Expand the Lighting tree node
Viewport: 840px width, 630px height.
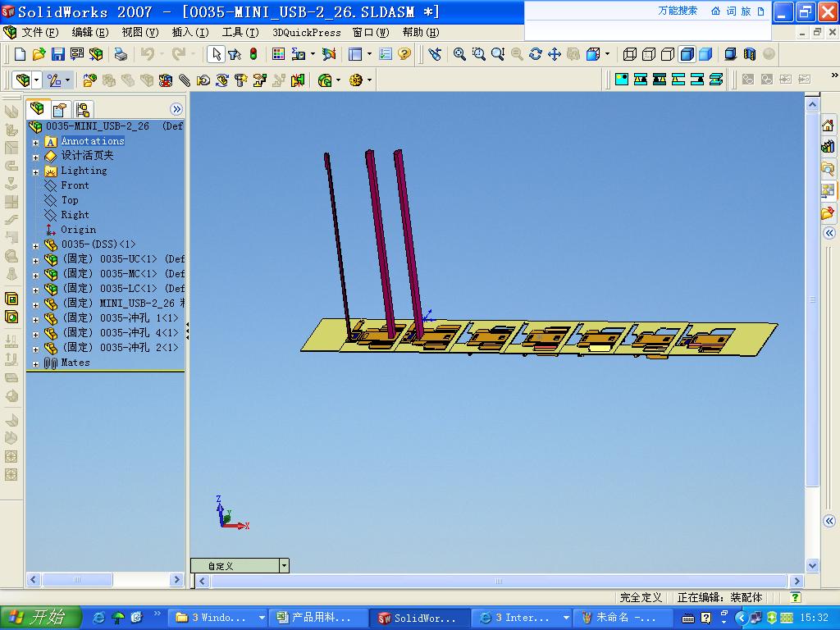pos(36,172)
